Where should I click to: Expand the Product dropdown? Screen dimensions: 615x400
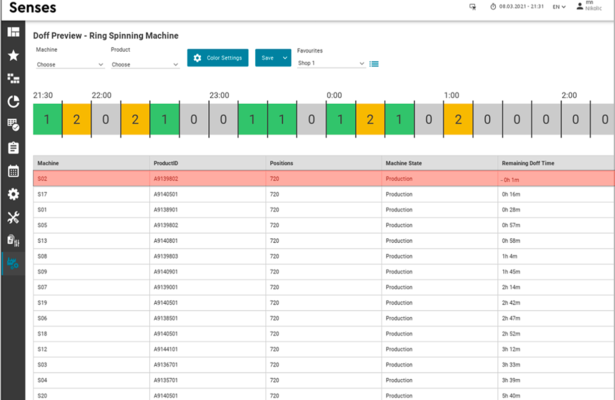[145, 64]
